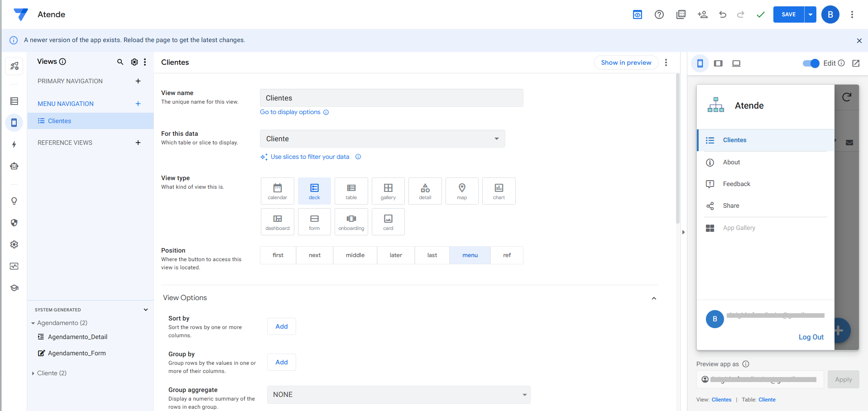Viewport: 868px width, 411px height.
Task: Open the Group aggregate NONE dropdown
Action: point(398,395)
